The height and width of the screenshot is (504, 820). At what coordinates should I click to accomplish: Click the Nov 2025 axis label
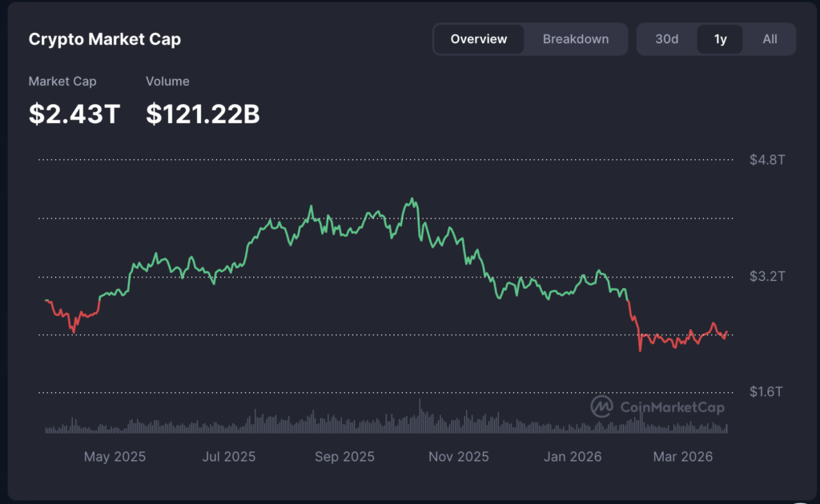pos(458,456)
